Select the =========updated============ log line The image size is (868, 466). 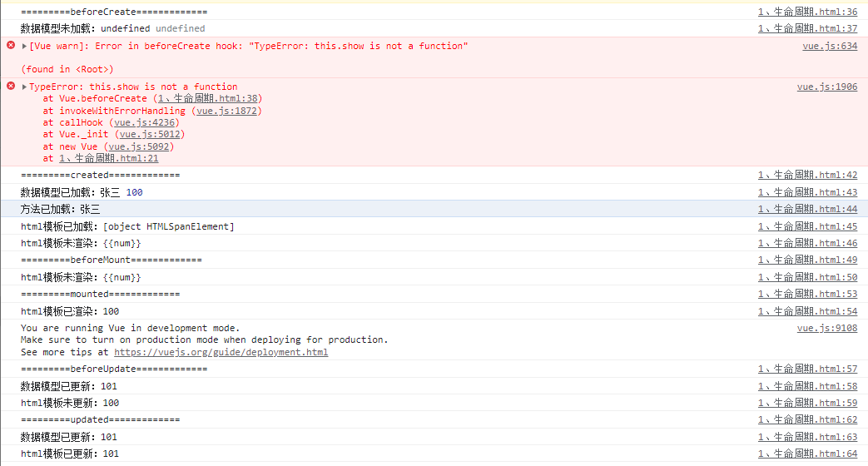(100, 420)
